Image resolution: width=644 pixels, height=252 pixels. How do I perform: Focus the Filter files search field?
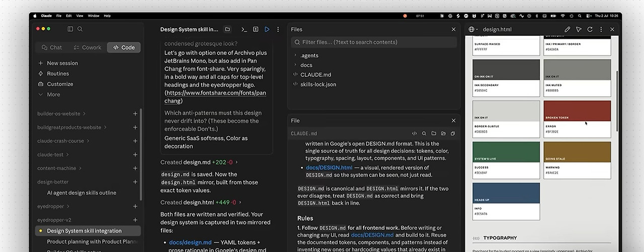tap(374, 42)
